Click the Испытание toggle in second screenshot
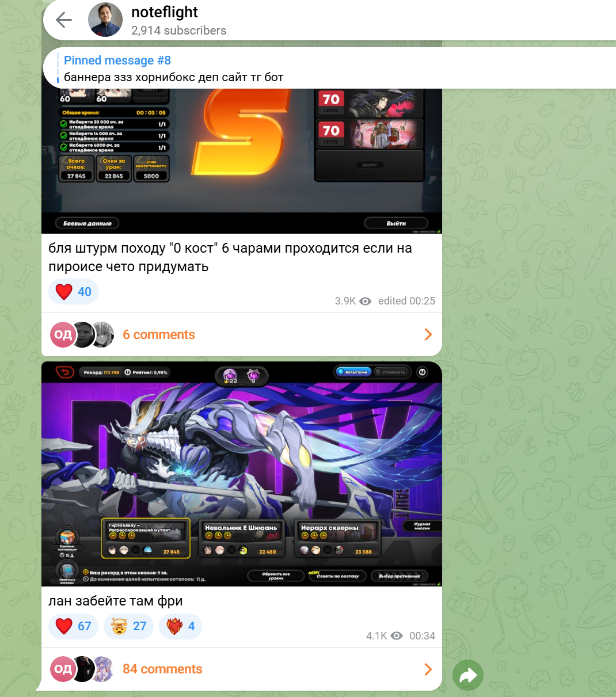616x697 pixels. pos(353,372)
